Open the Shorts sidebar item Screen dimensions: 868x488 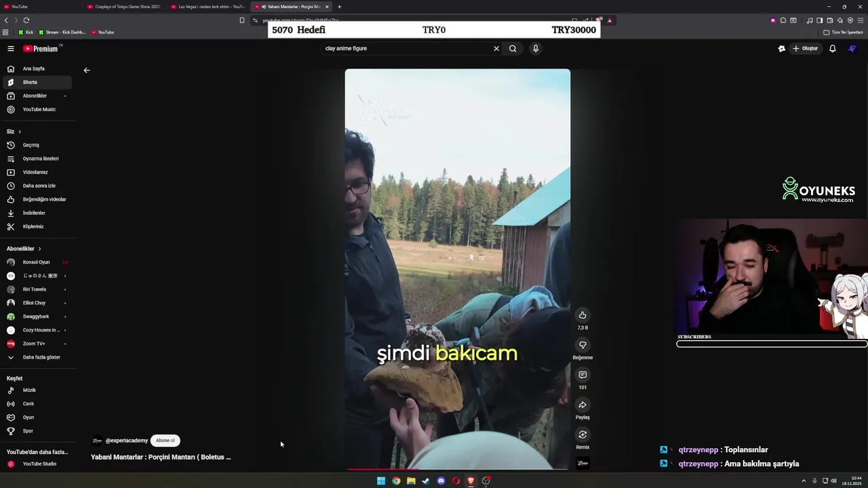[37, 82]
